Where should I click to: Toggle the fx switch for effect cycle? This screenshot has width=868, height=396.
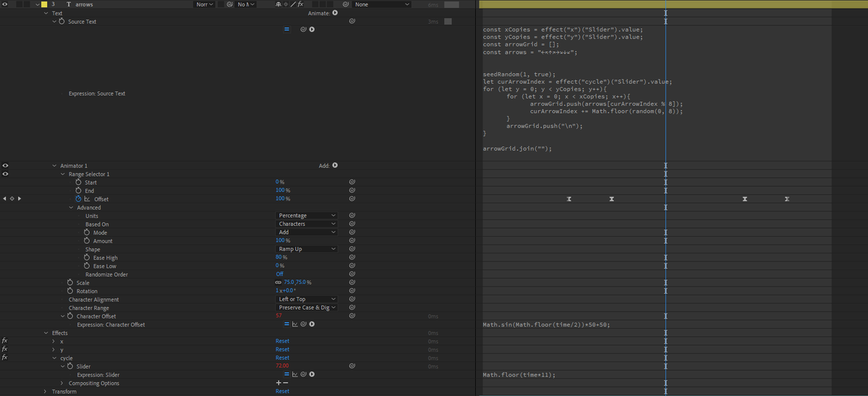click(5, 358)
